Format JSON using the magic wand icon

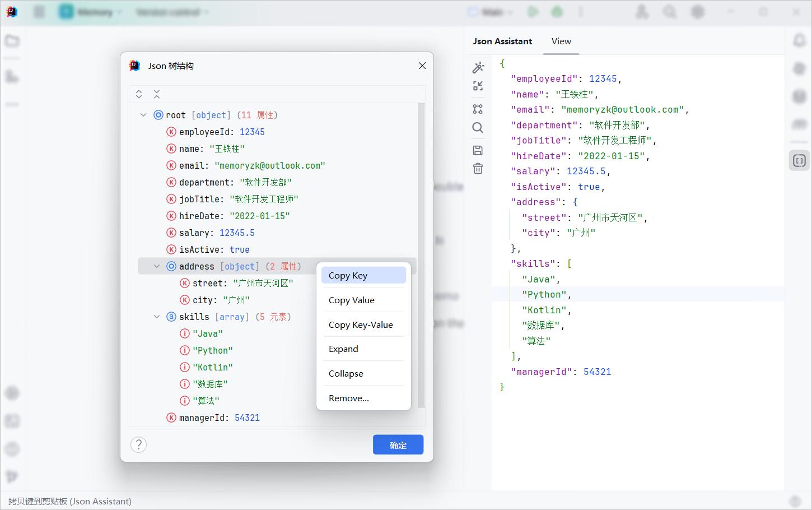pos(478,67)
